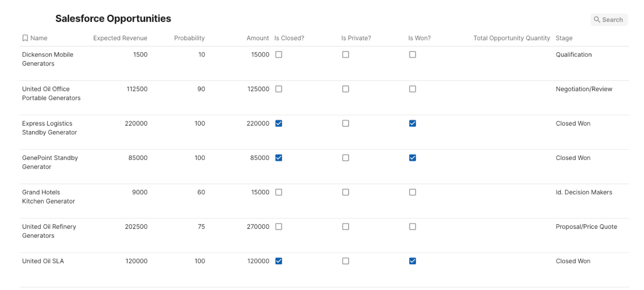Sort by the Name column header
Viewport: 644px width, 290px height.
39,38
